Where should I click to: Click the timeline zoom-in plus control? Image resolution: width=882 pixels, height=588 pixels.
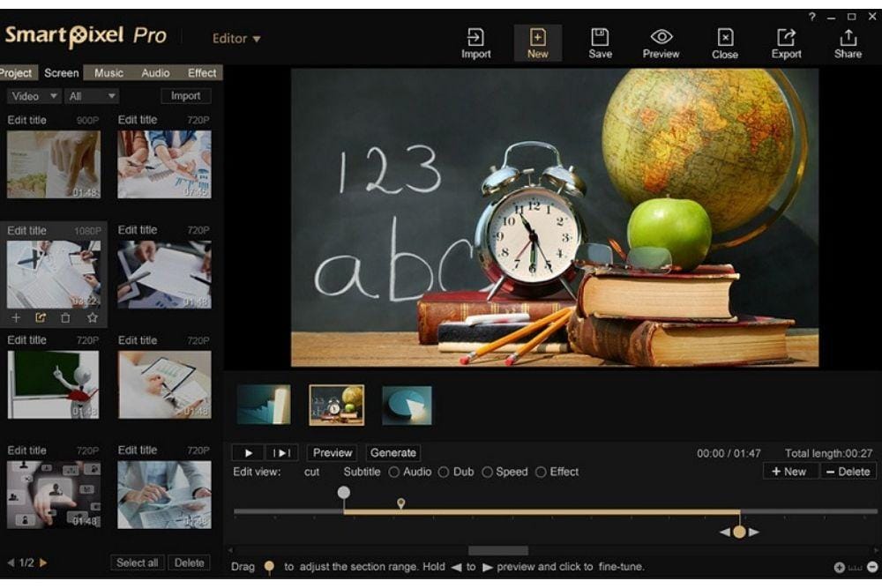tap(839, 568)
